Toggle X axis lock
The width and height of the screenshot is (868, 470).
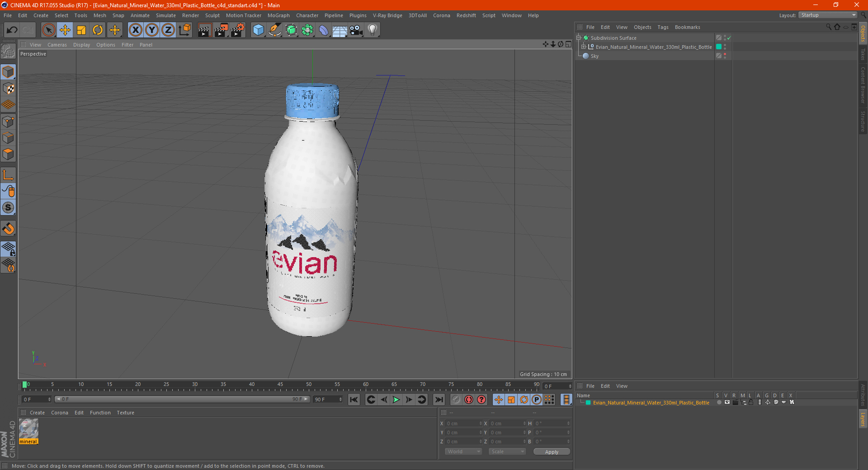tap(135, 30)
